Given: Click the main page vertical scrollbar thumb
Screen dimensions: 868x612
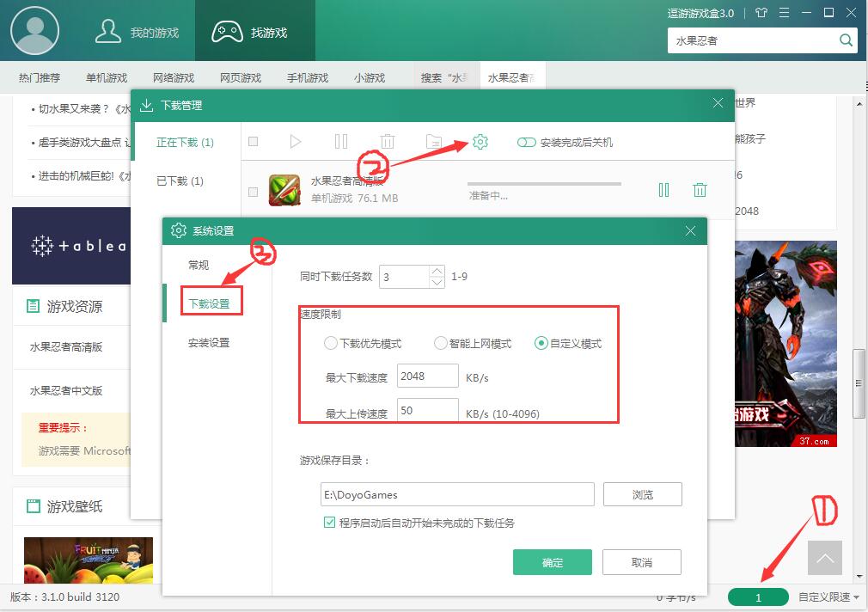Looking at the screenshot, I should (859, 383).
